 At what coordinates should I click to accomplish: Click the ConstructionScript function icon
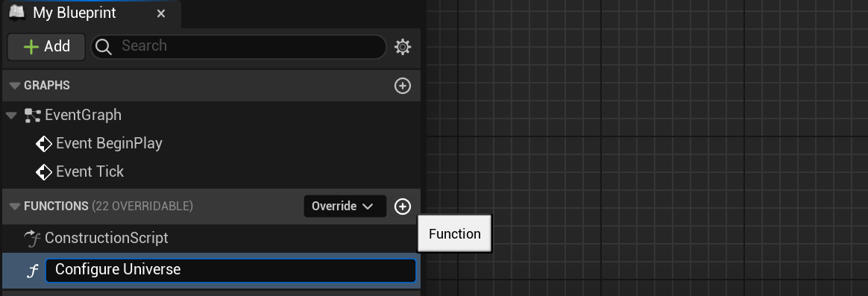(x=33, y=239)
